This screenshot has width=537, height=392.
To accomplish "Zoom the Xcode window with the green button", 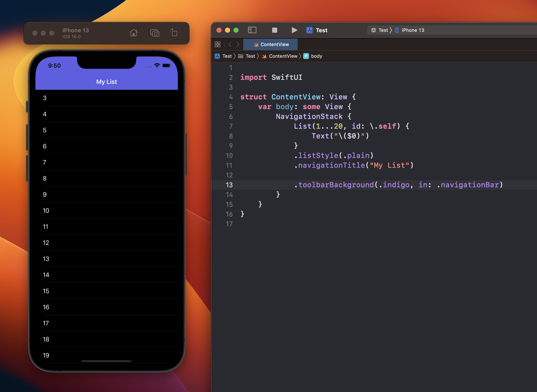I will [x=236, y=30].
